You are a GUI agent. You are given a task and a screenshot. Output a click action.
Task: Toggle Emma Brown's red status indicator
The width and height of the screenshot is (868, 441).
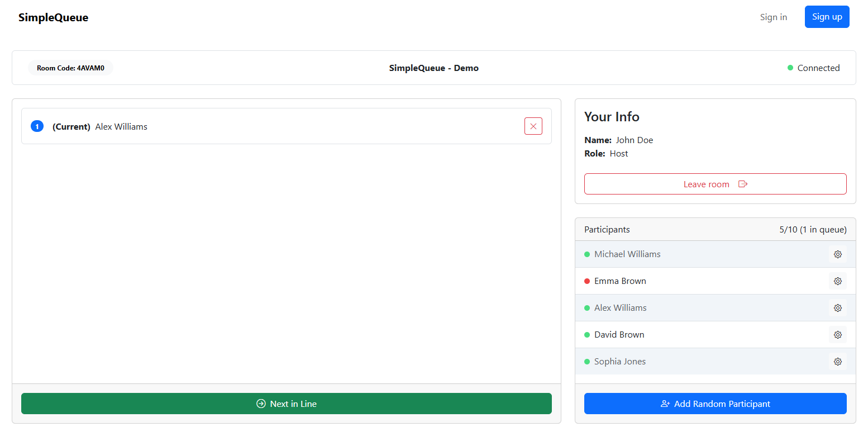[586, 281]
